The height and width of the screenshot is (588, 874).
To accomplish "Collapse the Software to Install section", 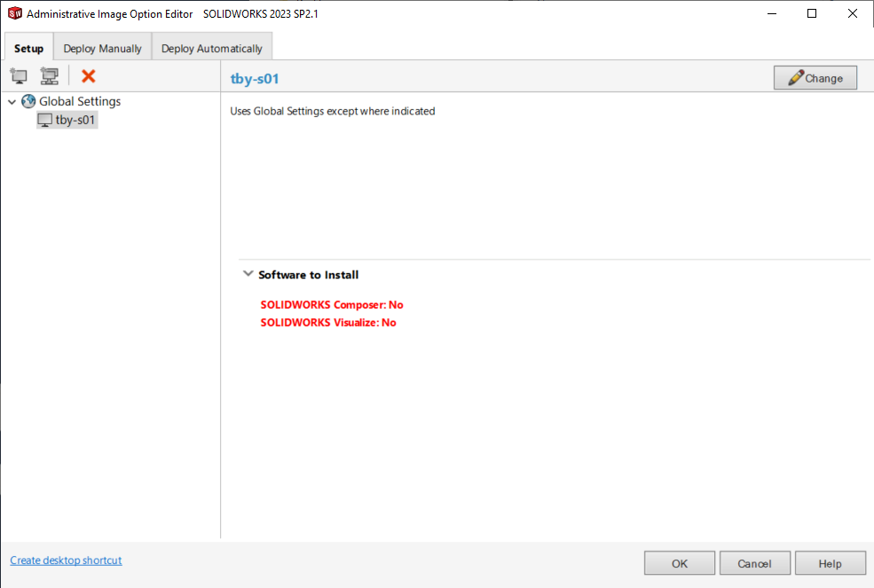I will 248,274.
